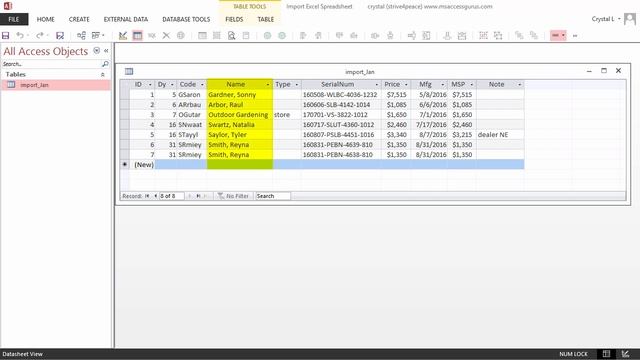Go to last record navigation button
This screenshot has height=360, width=640.
tap(198, 196)
